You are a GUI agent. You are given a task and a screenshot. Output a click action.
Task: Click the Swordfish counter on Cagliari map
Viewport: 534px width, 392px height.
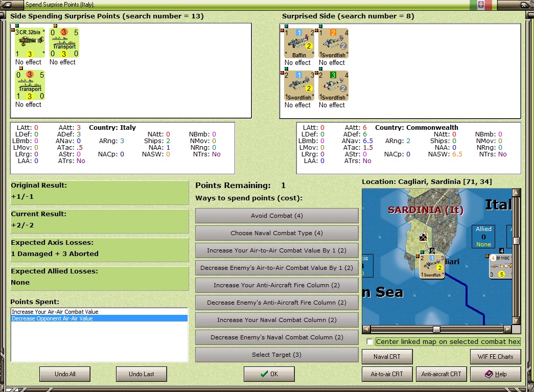tap(432, 266)
